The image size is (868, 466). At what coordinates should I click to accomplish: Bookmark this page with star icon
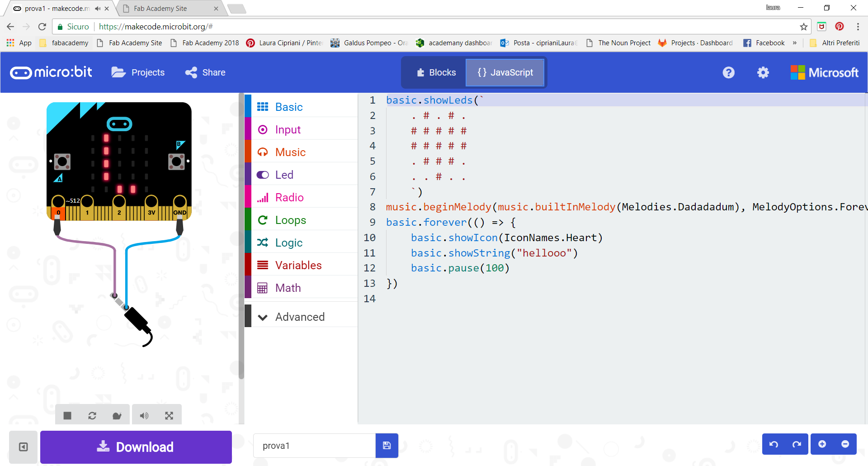tap(804, 27)
